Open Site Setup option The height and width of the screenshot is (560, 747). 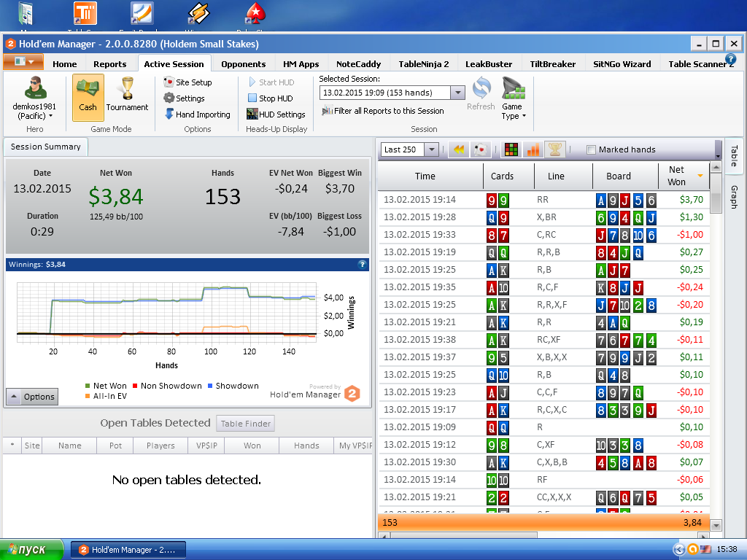[x=187, y=82]
